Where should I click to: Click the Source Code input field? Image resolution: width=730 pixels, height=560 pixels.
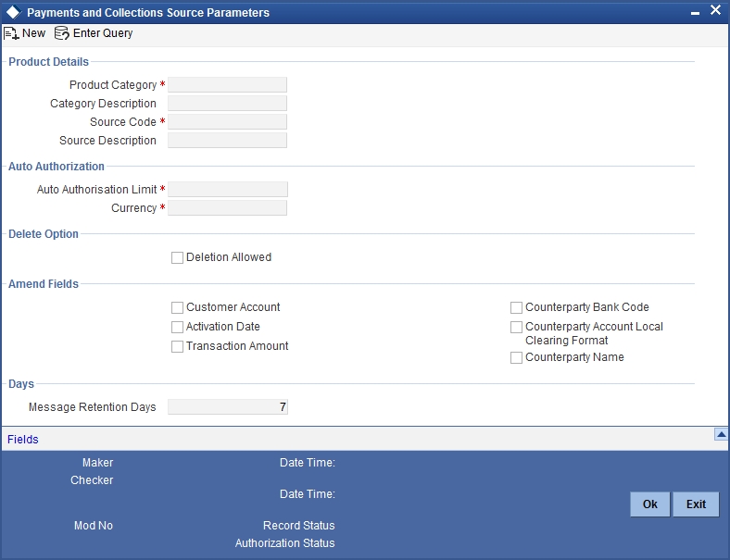(x=227, y=122)
